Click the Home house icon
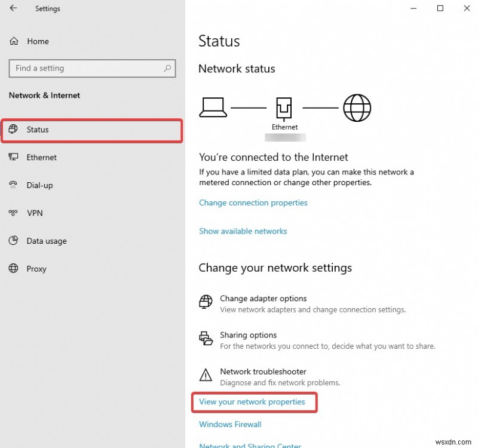 (x=13, y=41)
